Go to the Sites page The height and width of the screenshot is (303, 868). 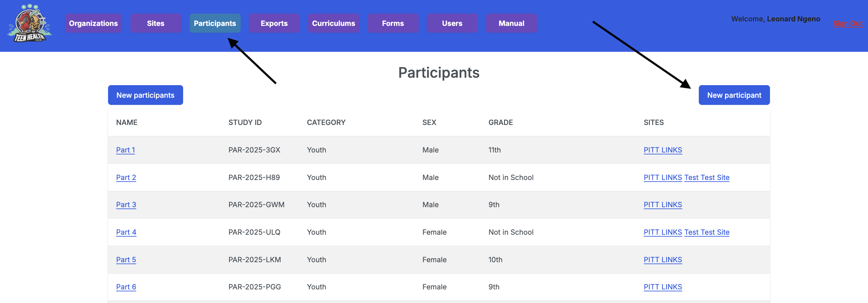(x=156, y=23)
